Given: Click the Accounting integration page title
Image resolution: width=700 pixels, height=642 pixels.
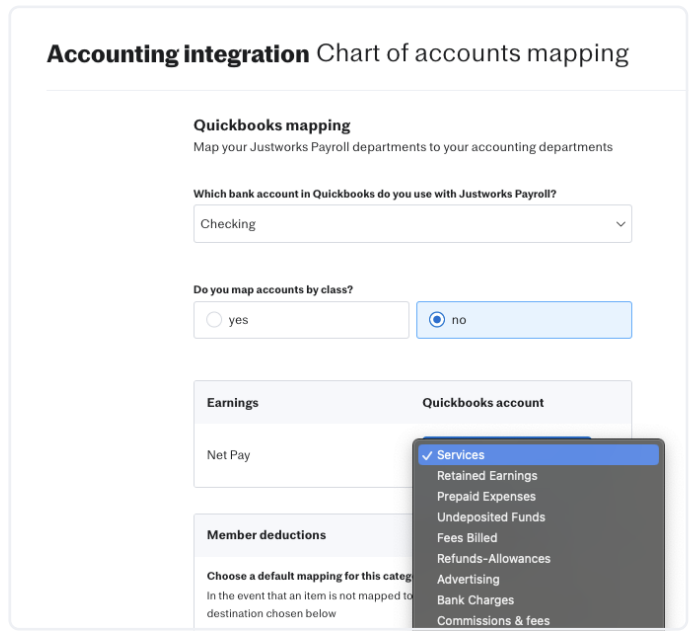Looking at the screenshot, I should (177, 54).
